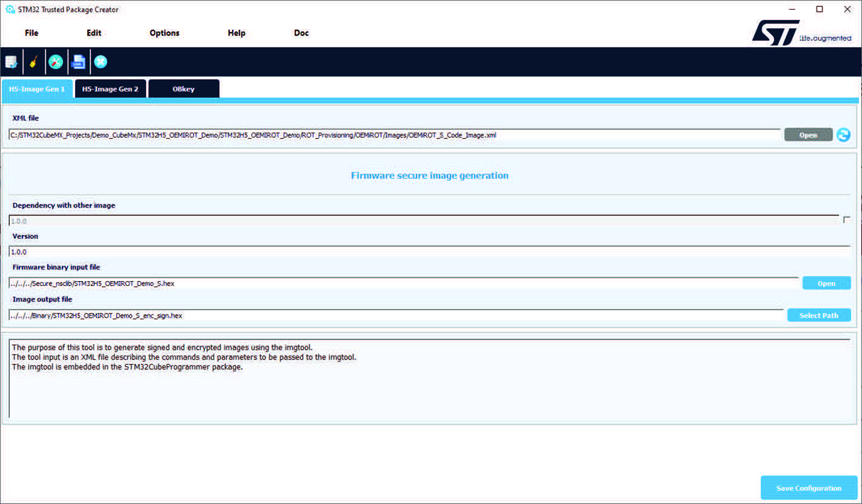Click the STM32 Trusted Package Creator title icon
862x504 pixels.
click(10, 9)
